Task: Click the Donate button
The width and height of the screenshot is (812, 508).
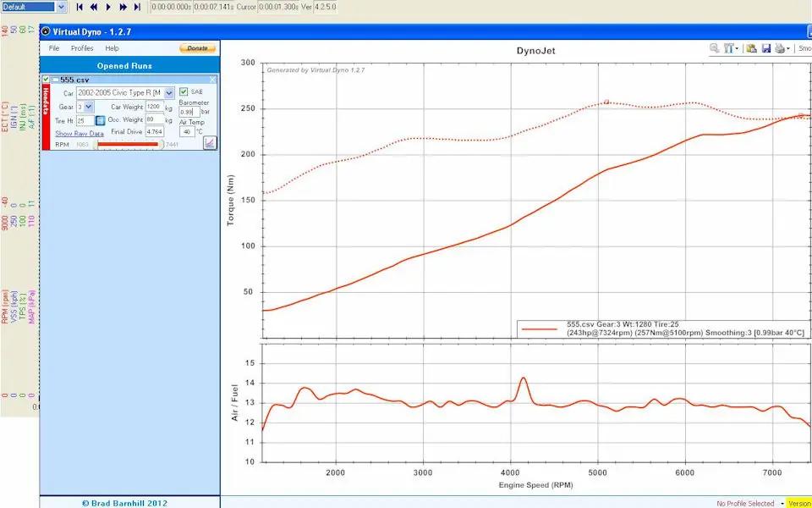Action: tap(197, 48)
